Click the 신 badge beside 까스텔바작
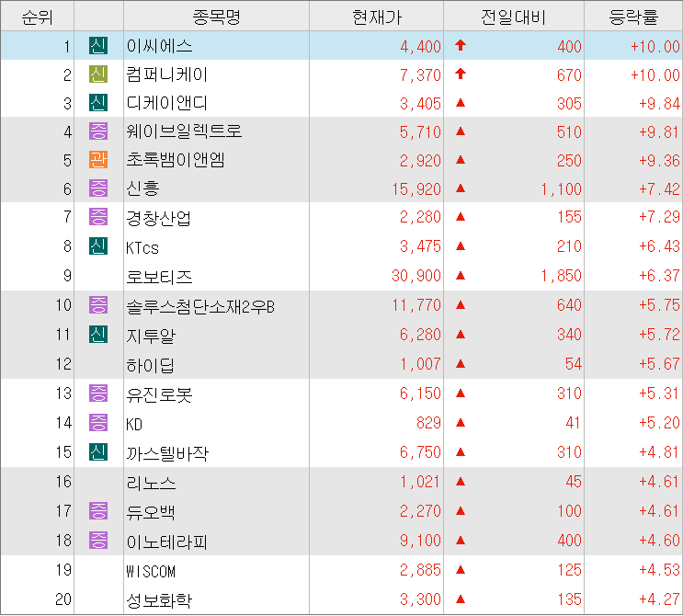This screenshot has height=616, width=683. point(98,451)
